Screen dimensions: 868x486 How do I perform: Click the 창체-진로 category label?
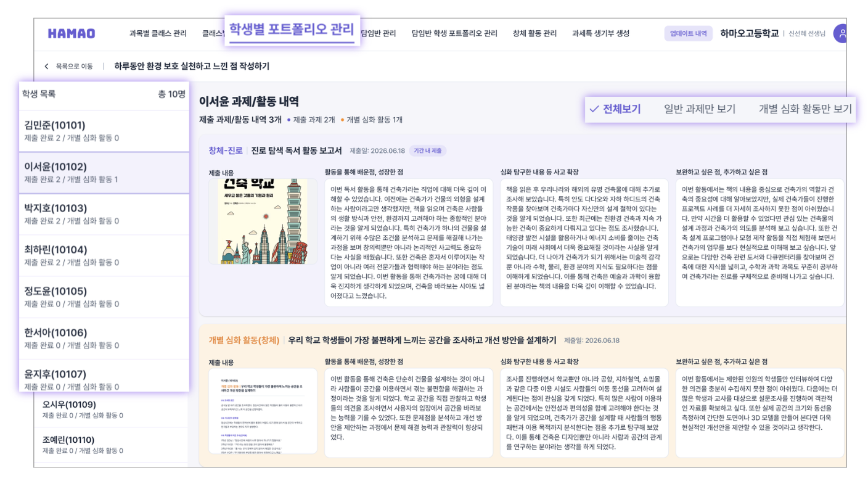click(226, 150)
